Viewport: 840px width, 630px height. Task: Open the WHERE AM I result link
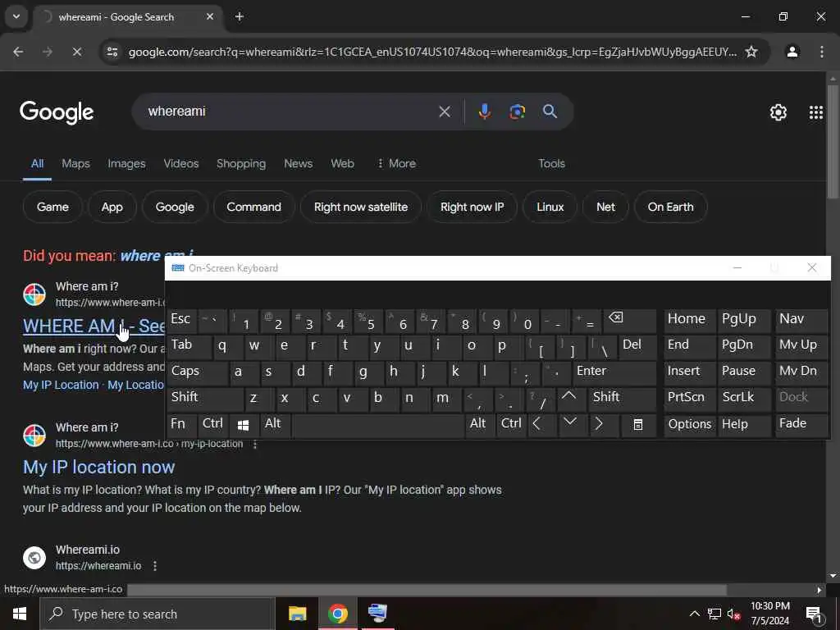[94, 326]
